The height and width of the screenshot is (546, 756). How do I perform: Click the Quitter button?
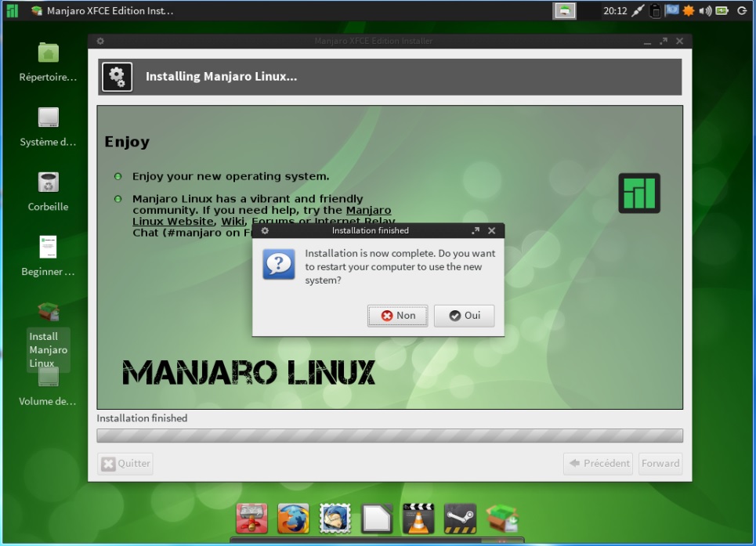(x=125, y=464)
